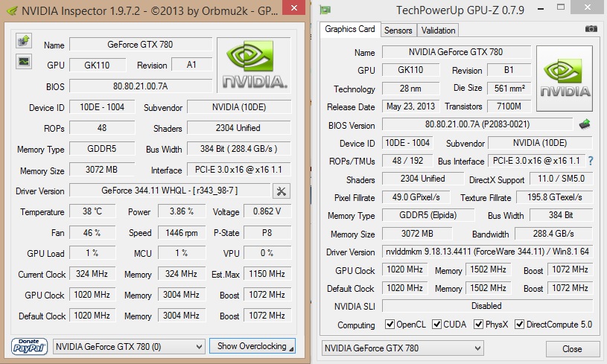Screen dimensions: 607x364
Task: Minimize the GPU-Z window
Action: coord(541,8)
